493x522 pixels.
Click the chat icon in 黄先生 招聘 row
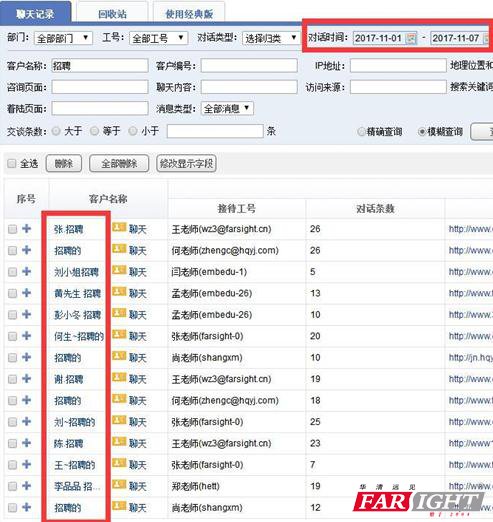pyautogui.click(x=119, y=292)
